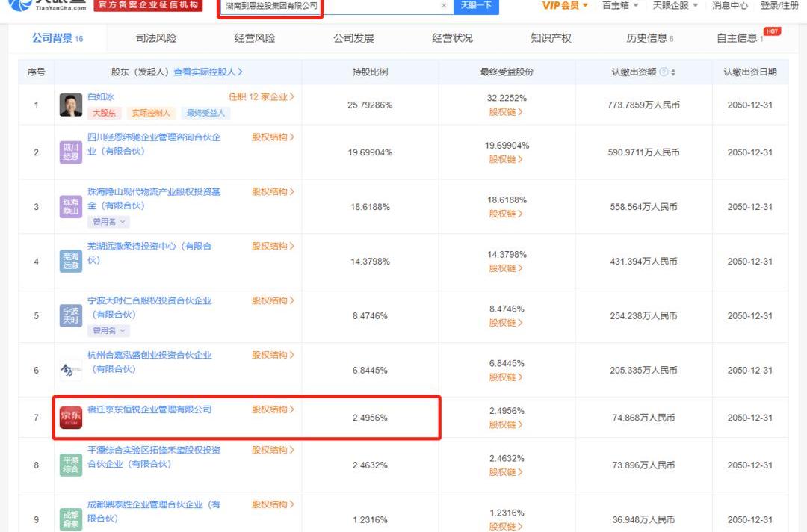Viewport: 807px width, 532px height.
Task: Click the HOT badge on 自主信息
Action: 772,31
